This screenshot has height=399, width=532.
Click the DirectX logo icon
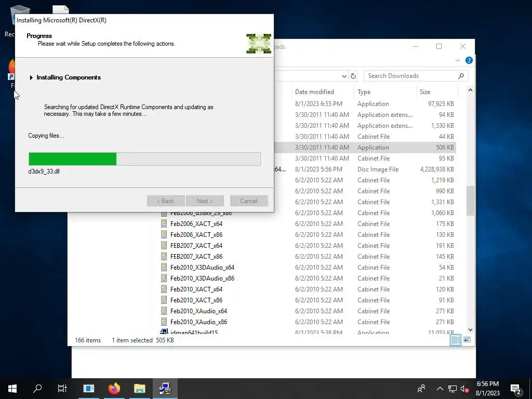[x=259, y=44]
